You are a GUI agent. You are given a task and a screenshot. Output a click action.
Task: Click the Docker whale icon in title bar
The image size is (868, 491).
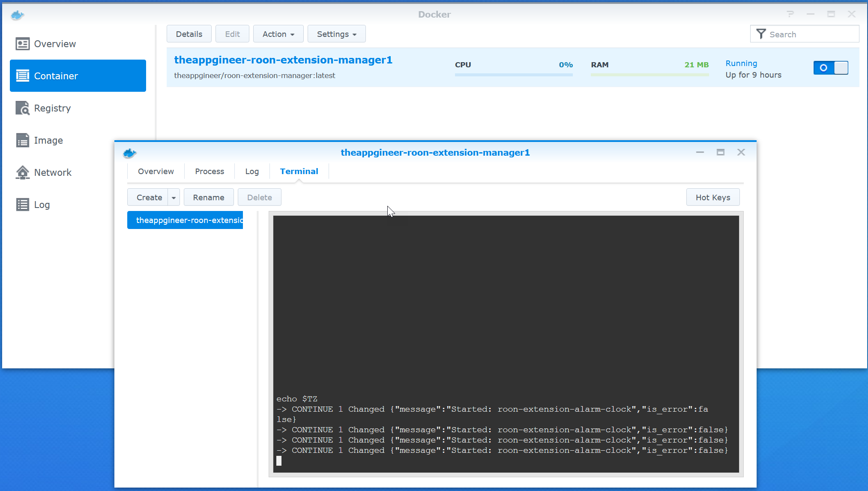pyautogui.click(x=17, y=15)
